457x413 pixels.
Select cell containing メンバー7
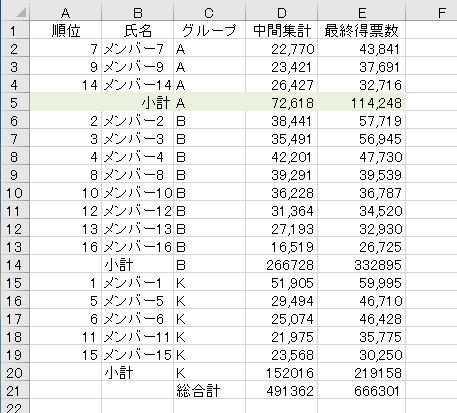coord(137,49)
